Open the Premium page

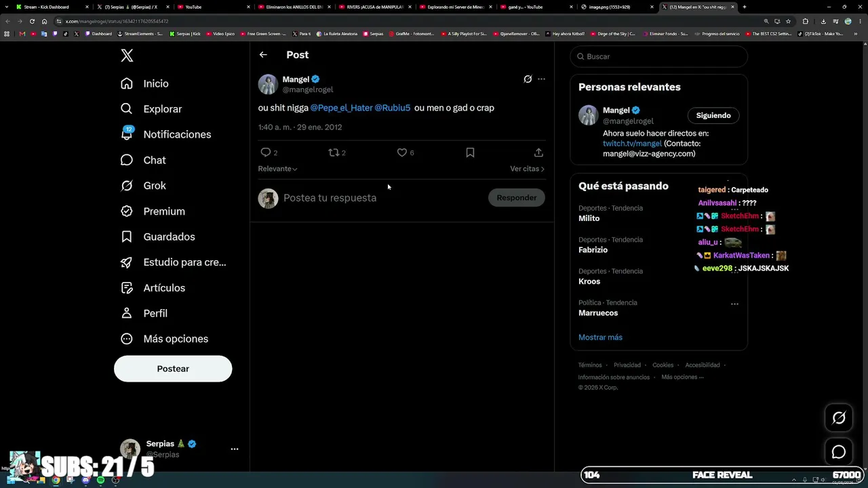pos(153,211)
